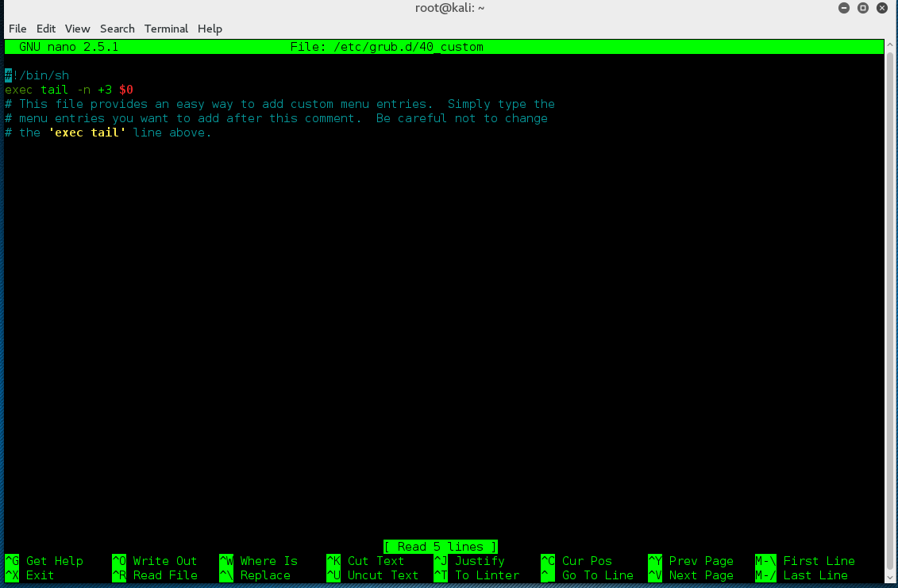Close the root@kali terminal window
898x588 pixels.
881,8
